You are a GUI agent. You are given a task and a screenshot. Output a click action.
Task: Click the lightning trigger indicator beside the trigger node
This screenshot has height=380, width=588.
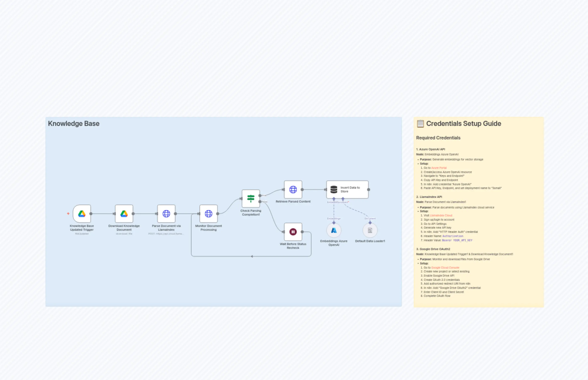point(68,213)
